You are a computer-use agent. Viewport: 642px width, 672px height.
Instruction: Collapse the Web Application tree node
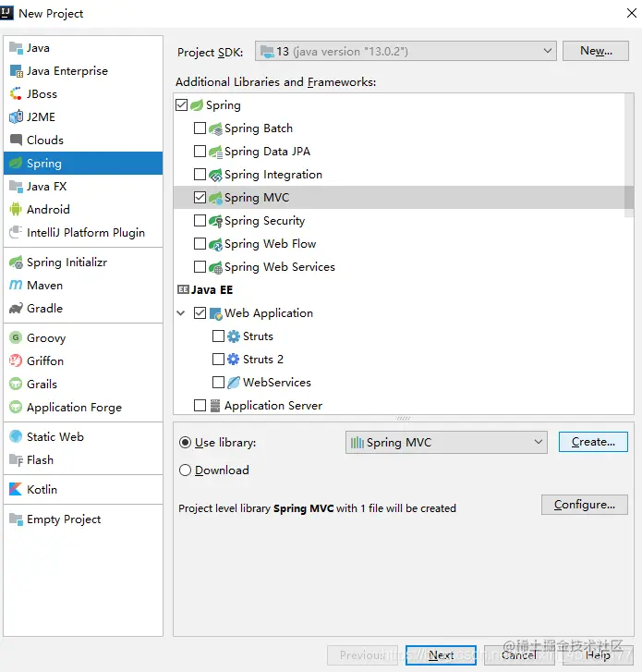click(x=181, y=313)
